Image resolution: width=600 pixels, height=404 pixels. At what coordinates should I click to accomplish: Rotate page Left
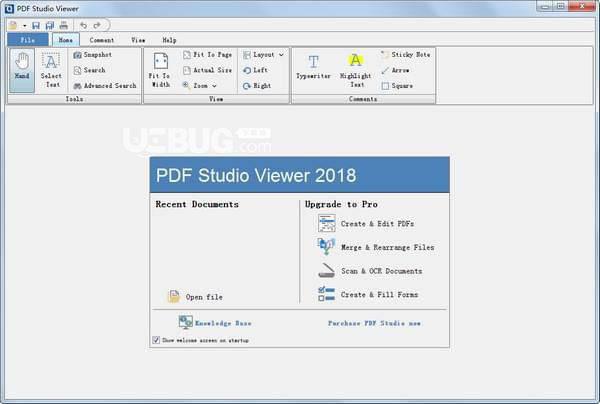coord(255,70)
